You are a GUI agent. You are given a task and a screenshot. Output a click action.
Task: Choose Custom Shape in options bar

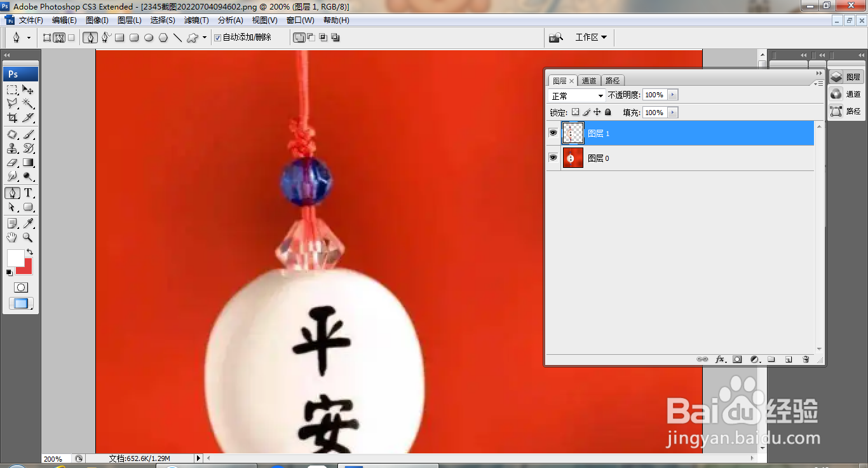pyautogui.click(x=192, y=38)
